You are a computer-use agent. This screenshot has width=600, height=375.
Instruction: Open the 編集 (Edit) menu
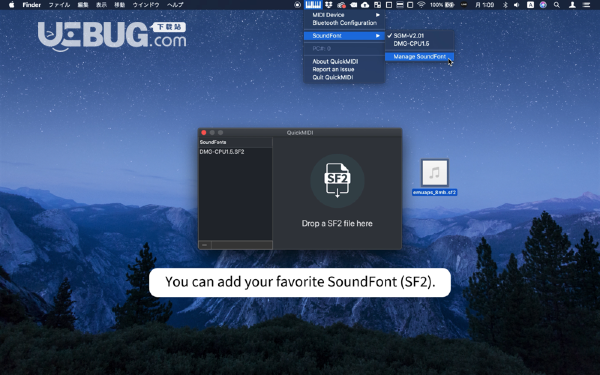(x=83, y=5)
